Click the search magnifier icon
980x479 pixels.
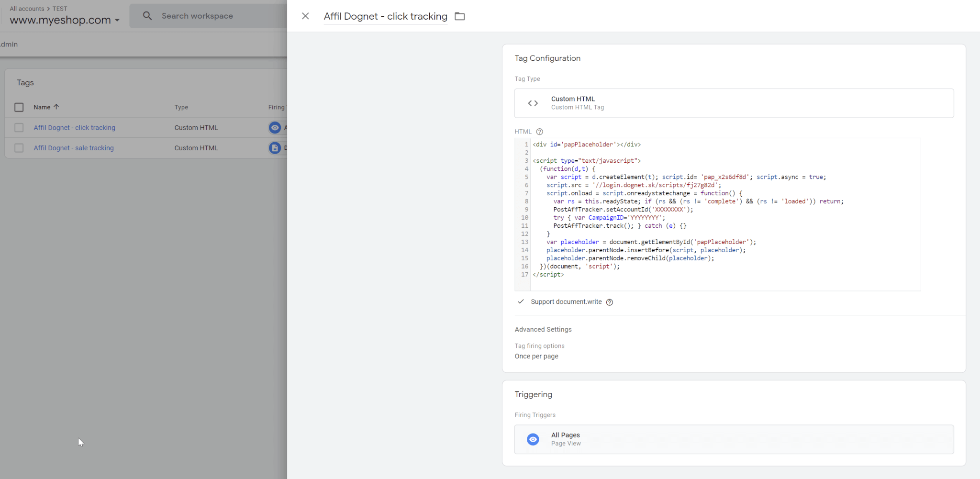[x=147, y=16]
